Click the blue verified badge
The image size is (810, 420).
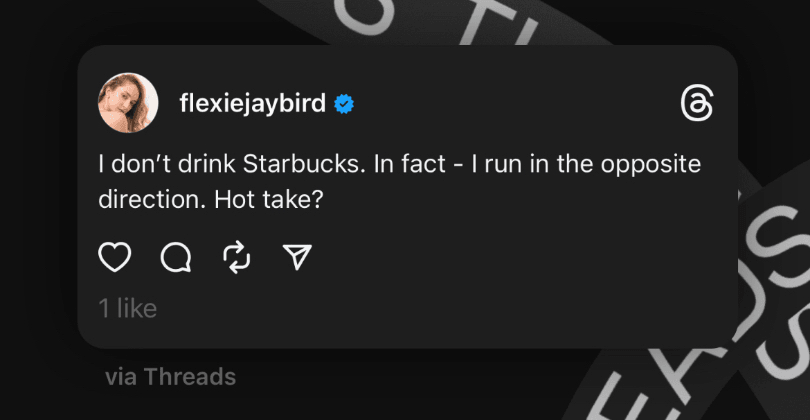pyautogui.click(x=343, y=104)
